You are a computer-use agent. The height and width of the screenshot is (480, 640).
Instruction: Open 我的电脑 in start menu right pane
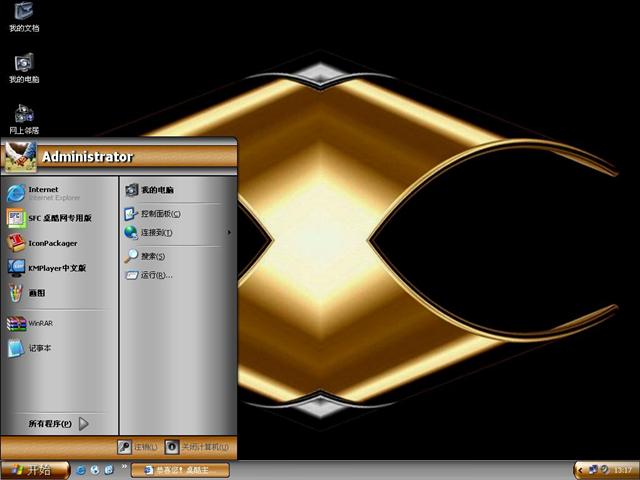coord(178,190)
